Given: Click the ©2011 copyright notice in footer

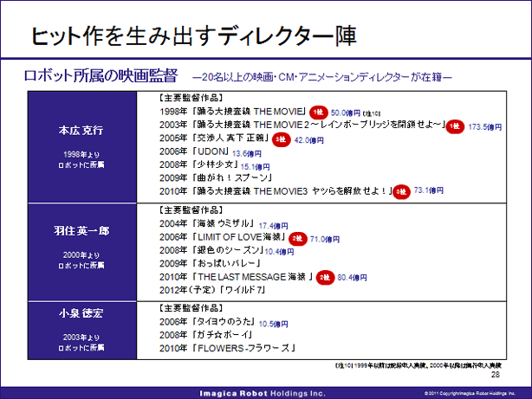Looking at the screenshot, I should (470, 393).
